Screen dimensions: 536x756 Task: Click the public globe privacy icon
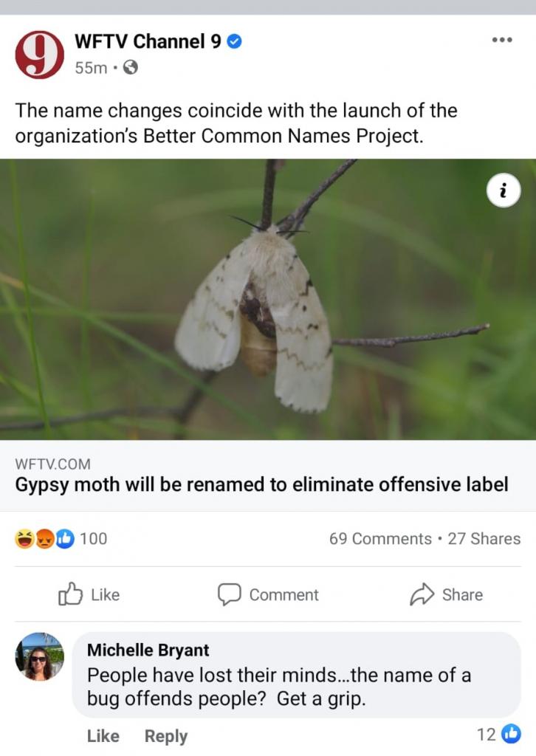[x=130, y=68]
